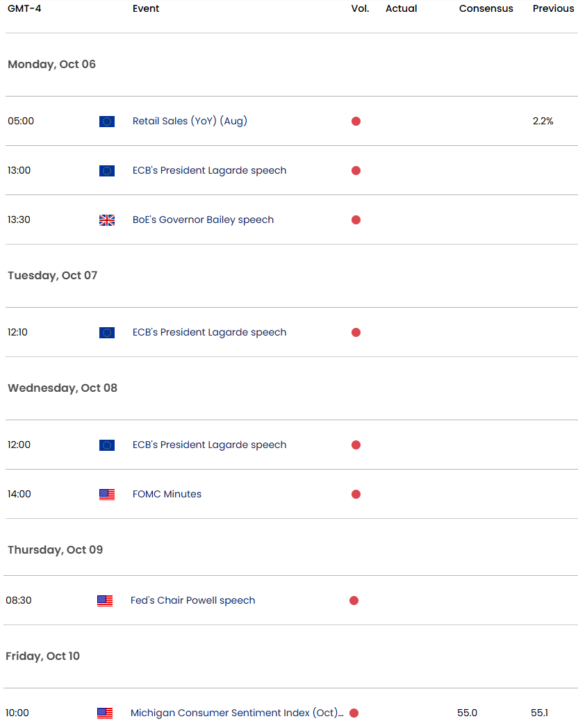Click EU flag icon beside Retail Sales

(x=106, y=122)
